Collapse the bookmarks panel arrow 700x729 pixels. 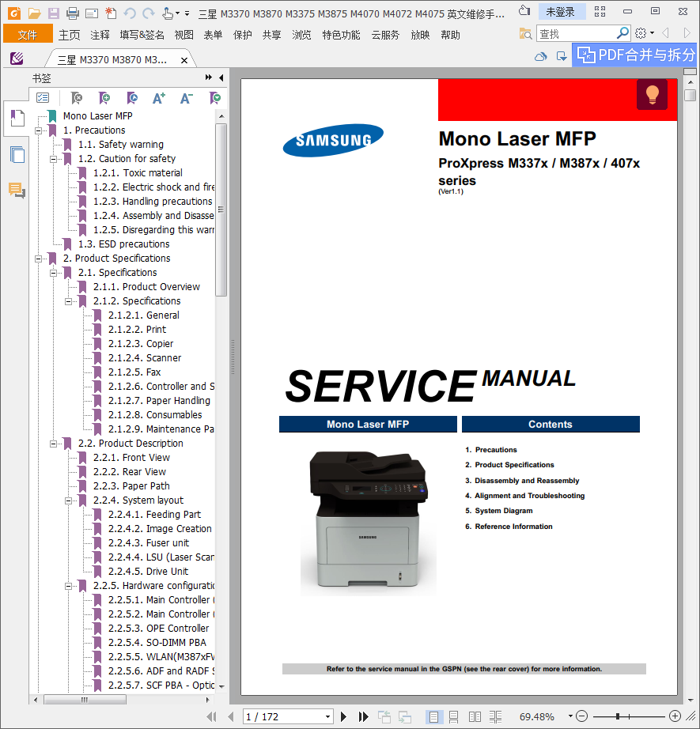coord(221,77)
